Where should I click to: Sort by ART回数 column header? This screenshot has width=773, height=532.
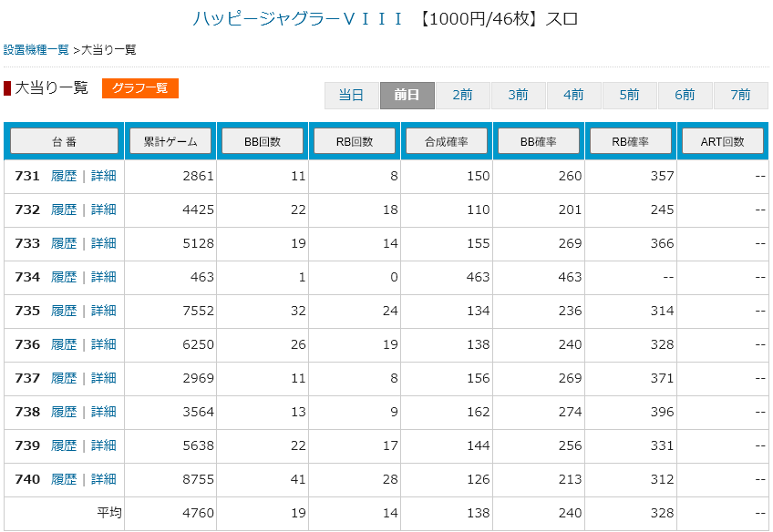725,141
